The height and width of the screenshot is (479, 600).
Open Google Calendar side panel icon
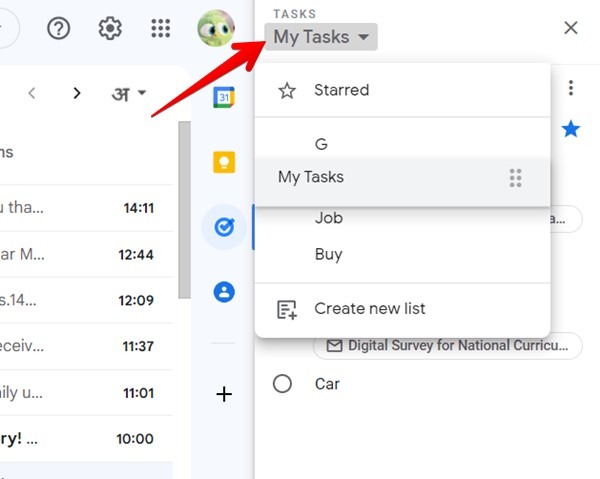tap(224, 97)
